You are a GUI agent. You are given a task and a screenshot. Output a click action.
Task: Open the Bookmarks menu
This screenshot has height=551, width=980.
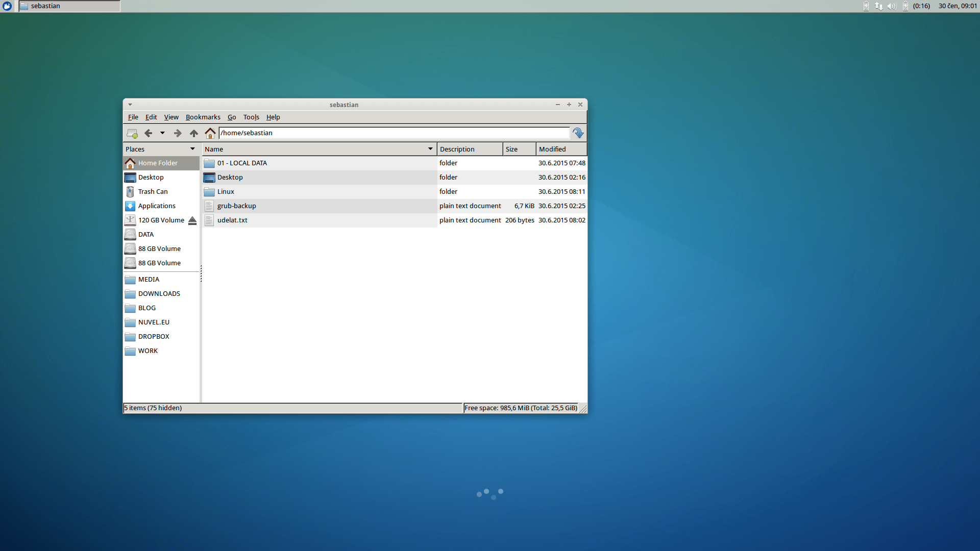[203, 117]
